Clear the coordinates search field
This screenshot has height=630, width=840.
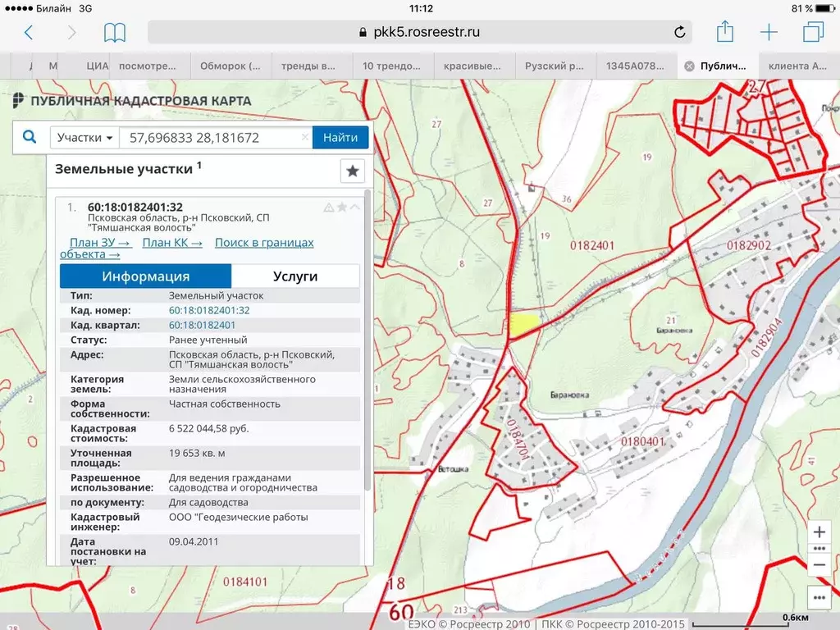tap(305, 137)
